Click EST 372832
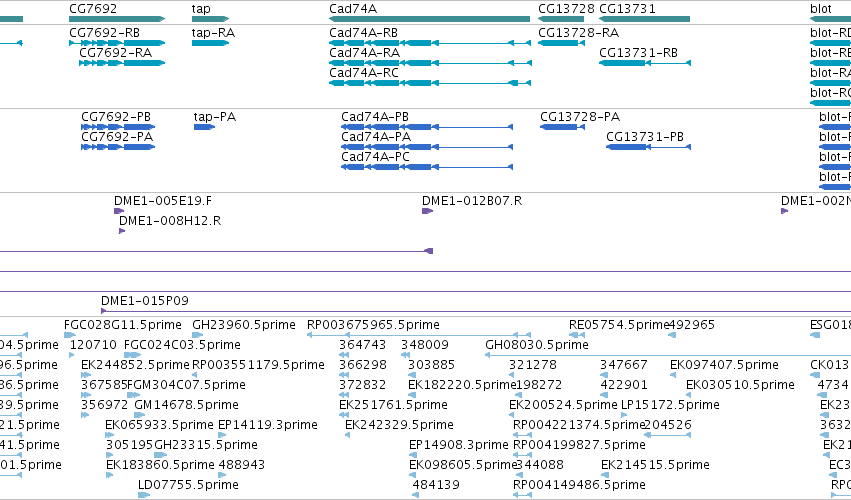Screen dimensions: 851x500 point(363,385)
